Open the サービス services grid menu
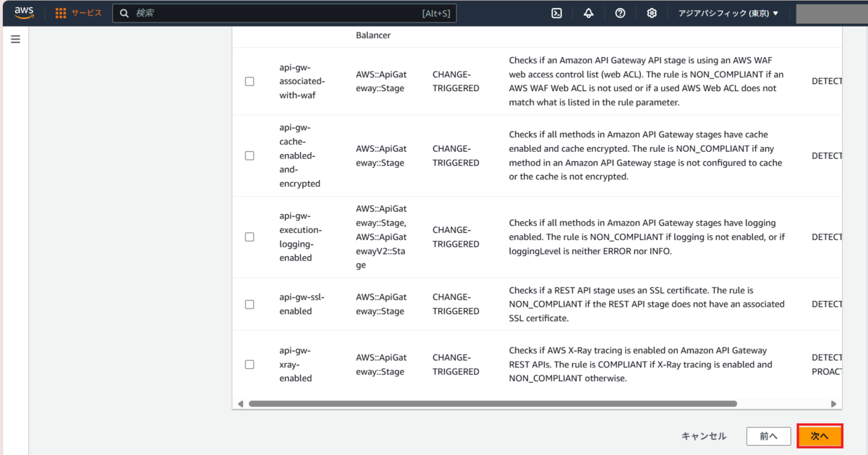Image resolution: width=868 pixels, height=455 pixels. click(79, 13)
